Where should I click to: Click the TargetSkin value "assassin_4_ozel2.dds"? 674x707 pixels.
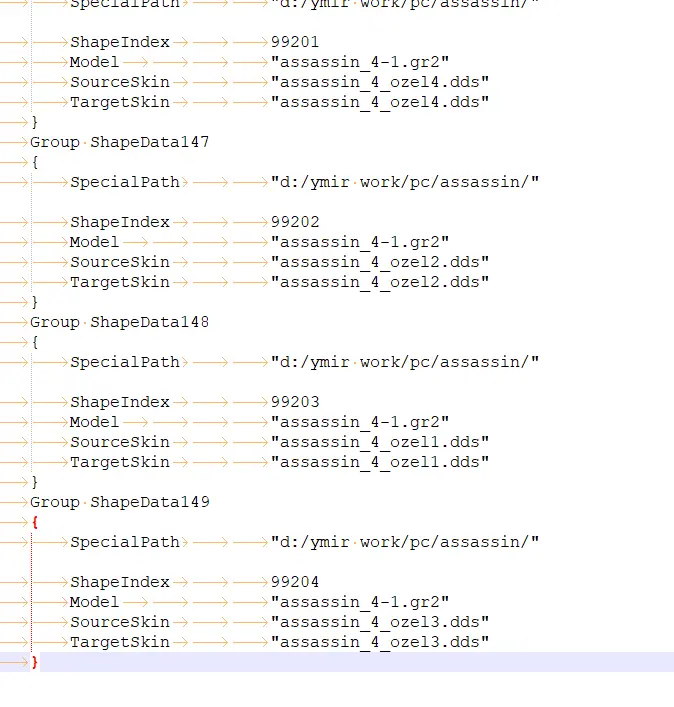pyautogui.click(x=380, y=282)
